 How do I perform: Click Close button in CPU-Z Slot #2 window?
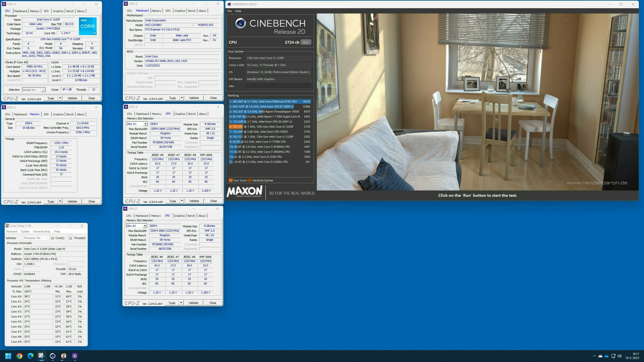213,303
